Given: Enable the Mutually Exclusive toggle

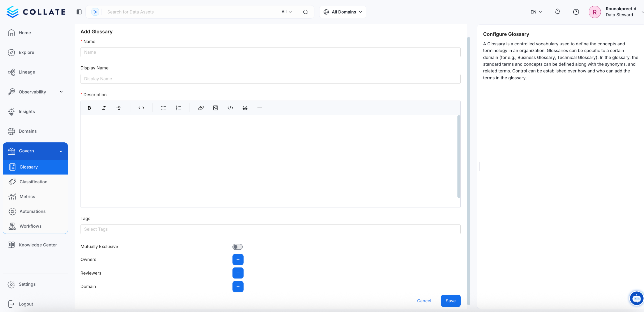Looking at the screenshot, I should coord(237,247).
